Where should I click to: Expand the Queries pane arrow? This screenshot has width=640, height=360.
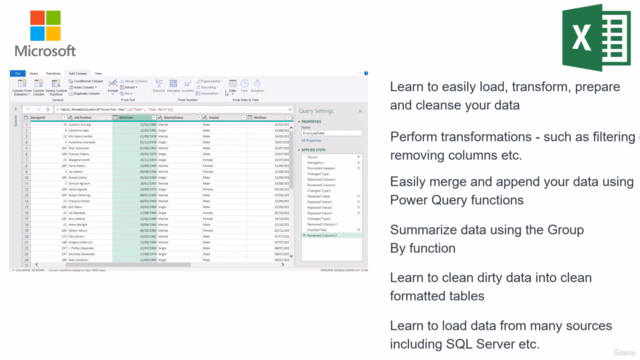point(16,109)
